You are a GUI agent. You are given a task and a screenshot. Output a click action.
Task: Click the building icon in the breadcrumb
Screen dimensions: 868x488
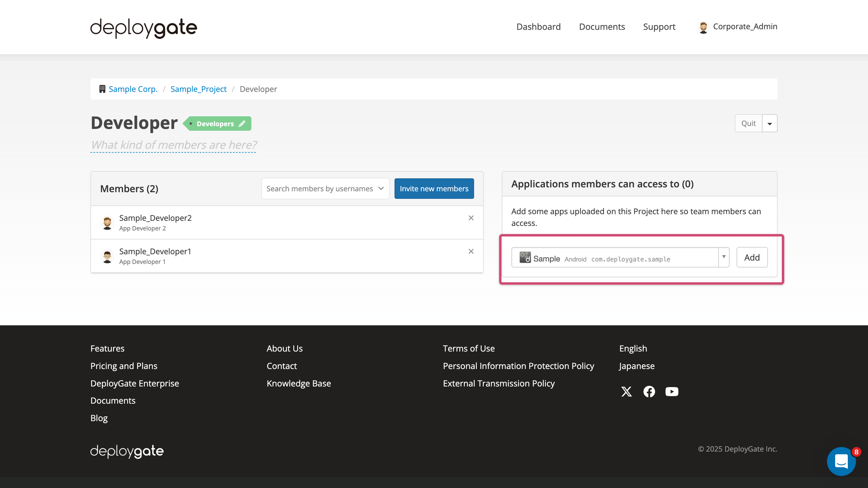tap(102, 89)
